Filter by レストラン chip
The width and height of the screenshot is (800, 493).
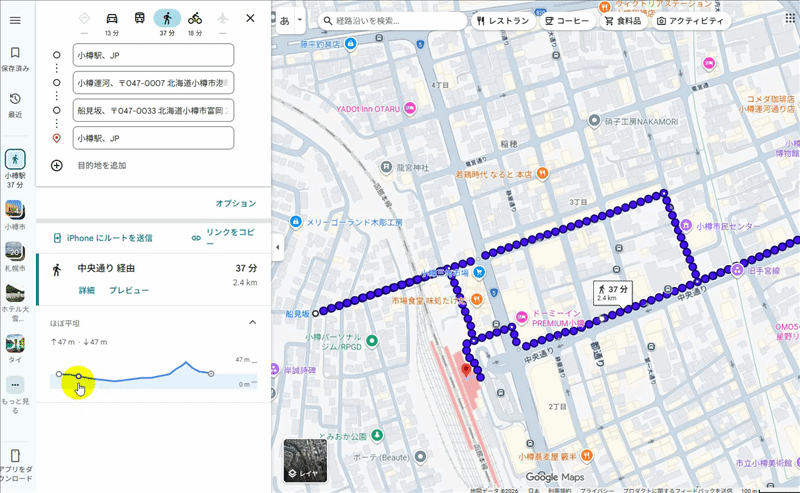coord(503,21)
